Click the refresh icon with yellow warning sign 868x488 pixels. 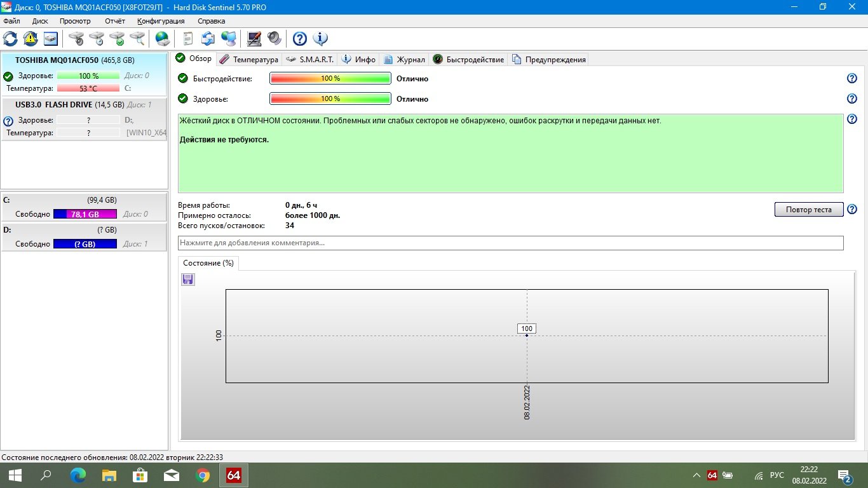coord(31,39)
